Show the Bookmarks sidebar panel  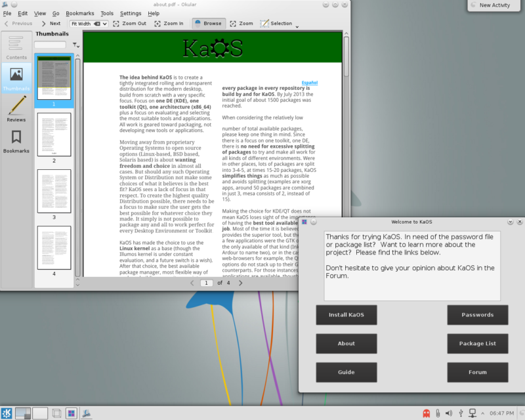tap(16, 140)
